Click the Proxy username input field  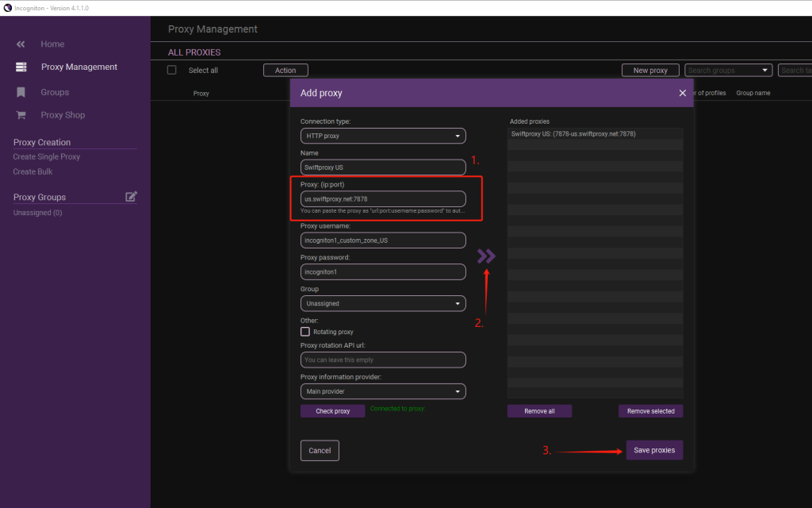(x=383, y=241)
